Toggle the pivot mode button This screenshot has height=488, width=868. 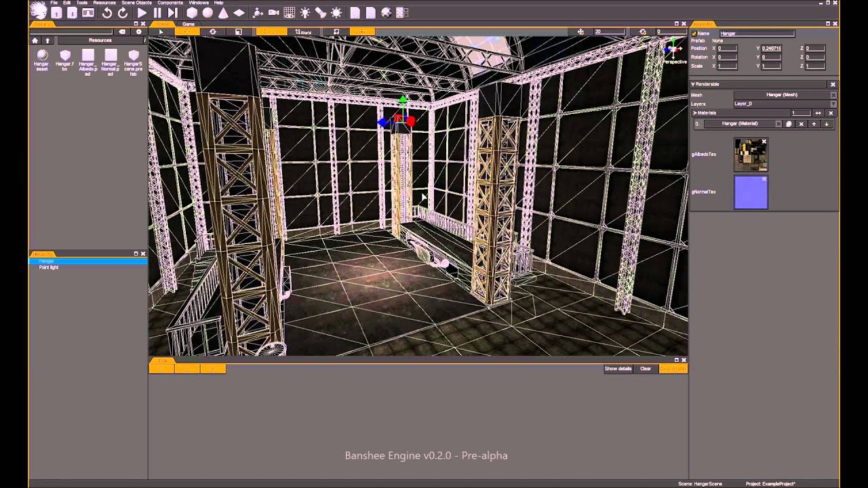tap(336, 32)
